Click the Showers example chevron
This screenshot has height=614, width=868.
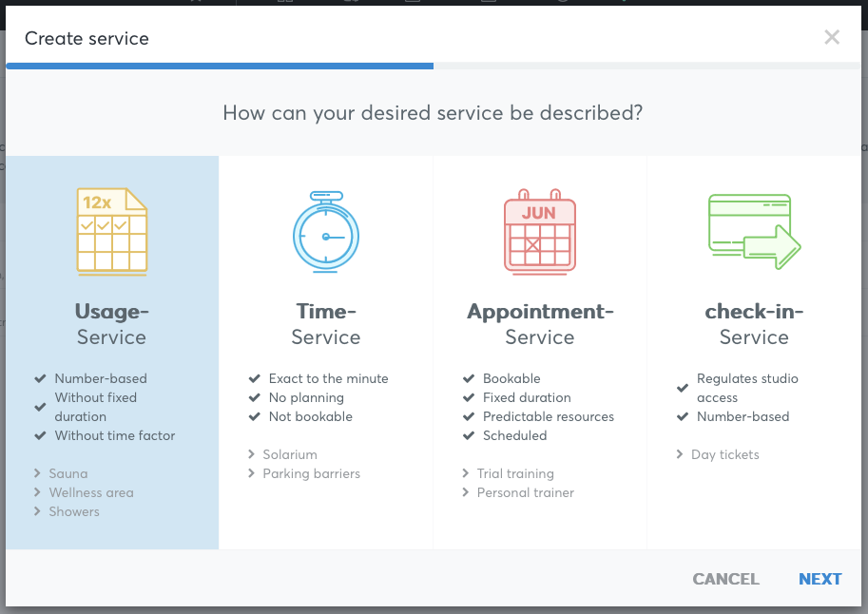point(37,511)
